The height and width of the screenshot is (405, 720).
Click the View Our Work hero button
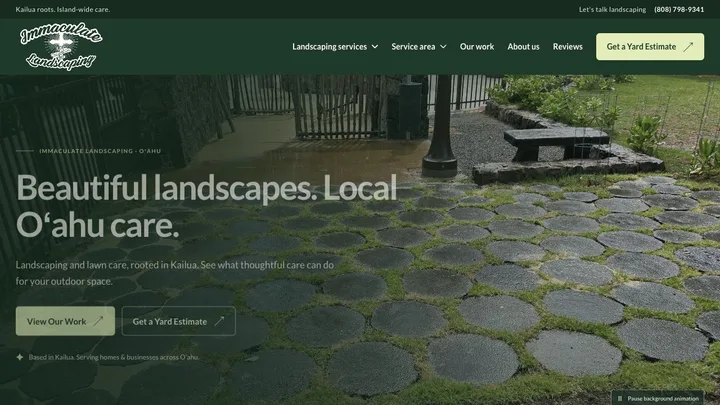[65, 321]
